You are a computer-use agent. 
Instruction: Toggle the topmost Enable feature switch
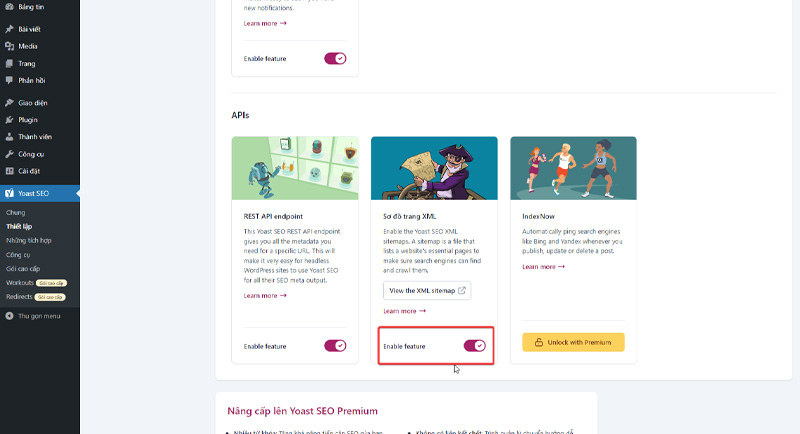click(335, 59)
